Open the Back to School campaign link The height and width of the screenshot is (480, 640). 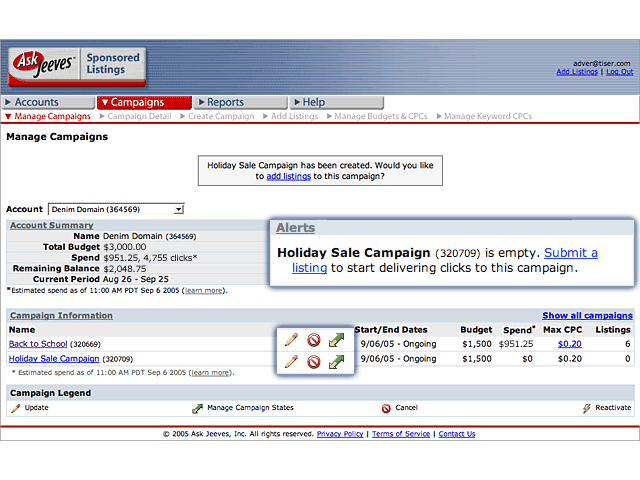[38, 344]
